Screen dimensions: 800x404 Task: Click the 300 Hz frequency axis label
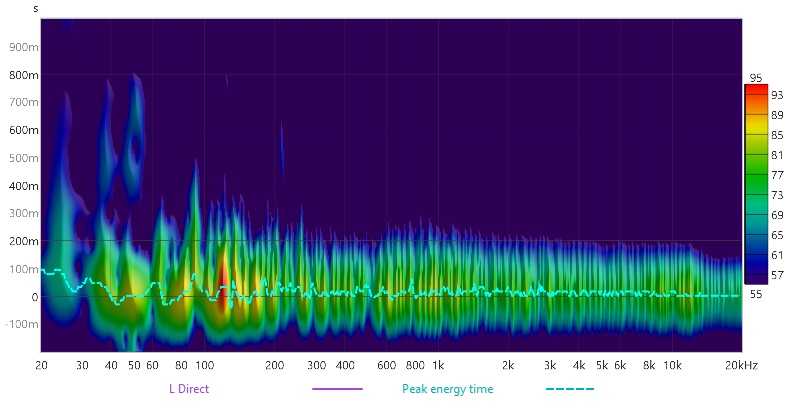click(316, 365)
